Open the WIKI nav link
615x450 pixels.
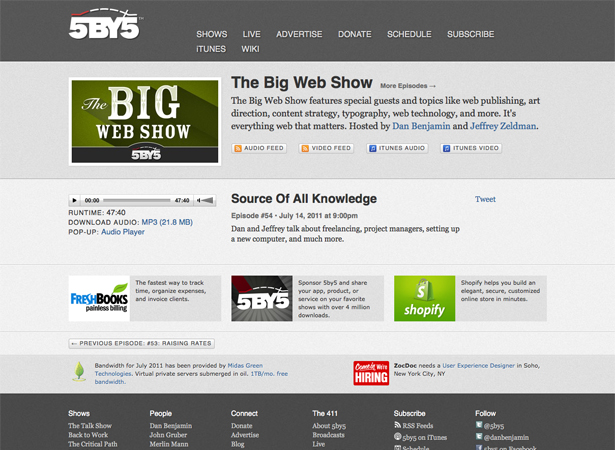(x=250, y=49)
